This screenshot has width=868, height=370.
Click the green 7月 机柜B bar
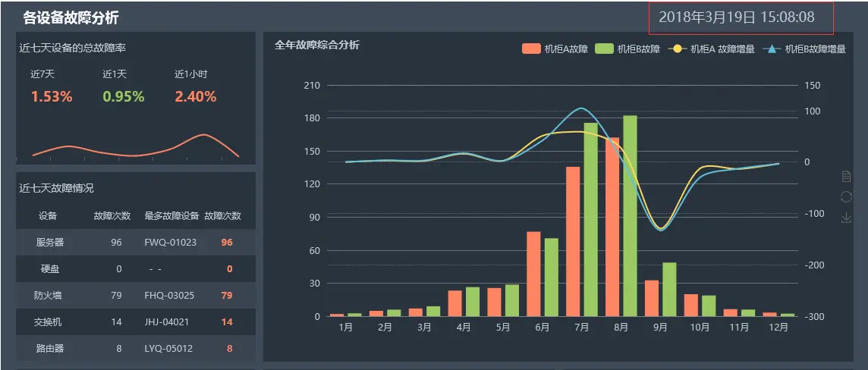(590, 220)
